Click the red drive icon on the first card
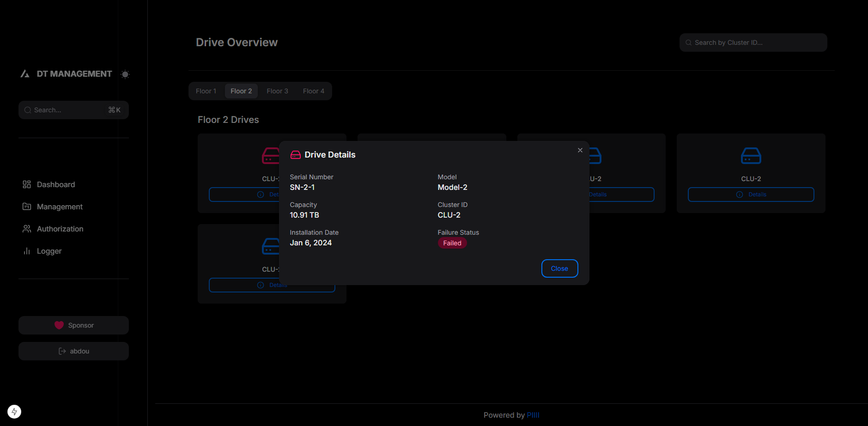This screenshot has width=868, height=426. pos(272,156)
